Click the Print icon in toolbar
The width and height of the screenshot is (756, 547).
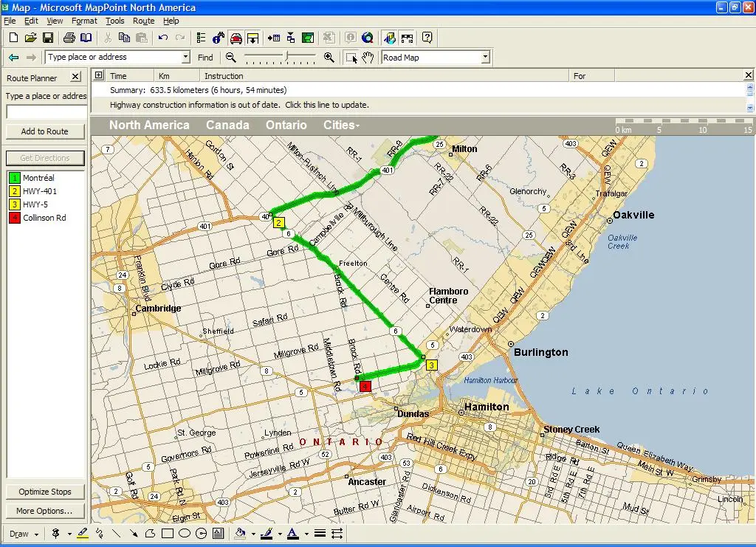pyautogui.click(x=69, y=38)
